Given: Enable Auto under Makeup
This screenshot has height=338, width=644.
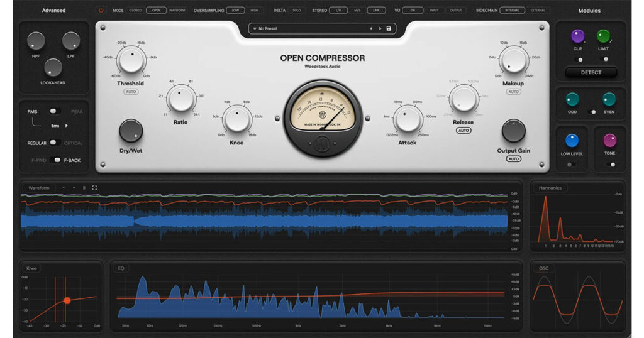Looking at the screenshot, I should pos(513,92).
